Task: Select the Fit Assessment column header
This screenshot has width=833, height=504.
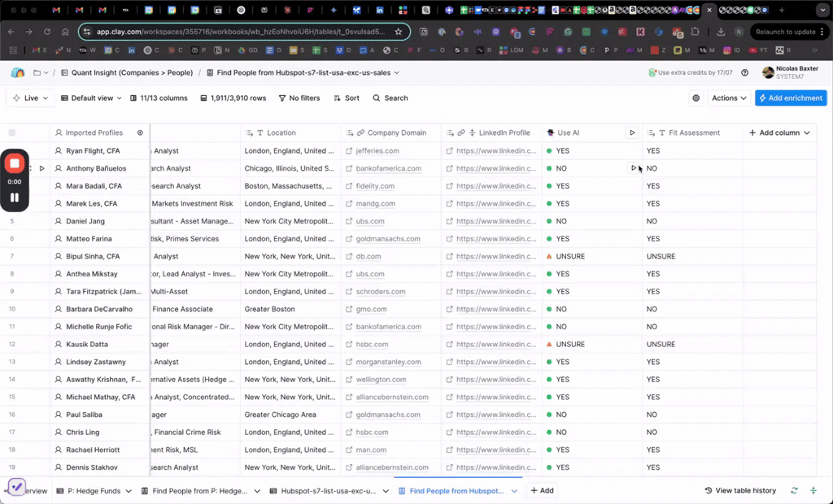Action: pyautogui.click(x=692, y=133)
